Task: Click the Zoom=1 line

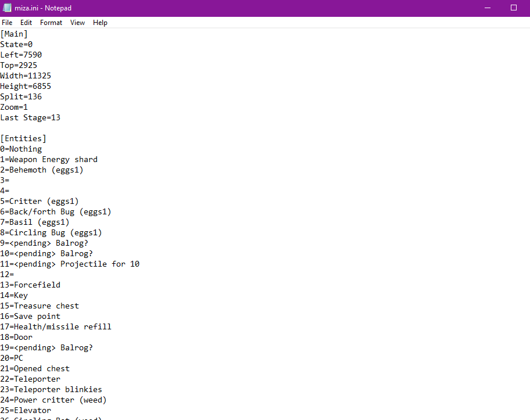Action: coord(14,107)
